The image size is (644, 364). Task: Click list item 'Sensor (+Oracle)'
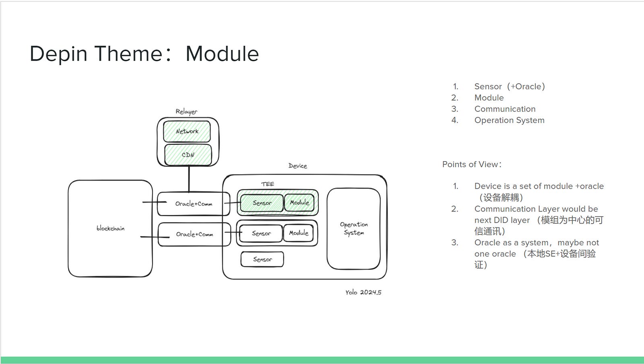[x=510, y=86]
